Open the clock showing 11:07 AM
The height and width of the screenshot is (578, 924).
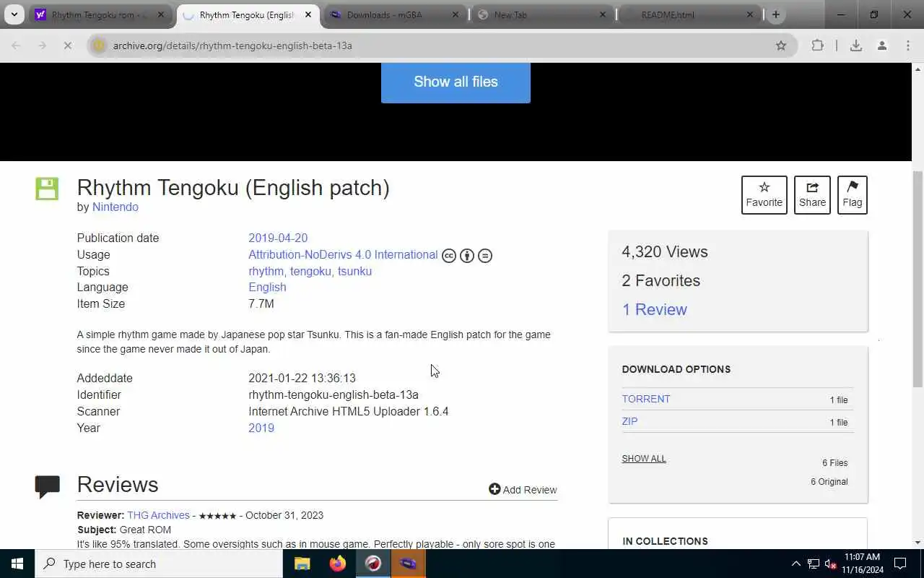pyautogui.click(x=863, y=564)
